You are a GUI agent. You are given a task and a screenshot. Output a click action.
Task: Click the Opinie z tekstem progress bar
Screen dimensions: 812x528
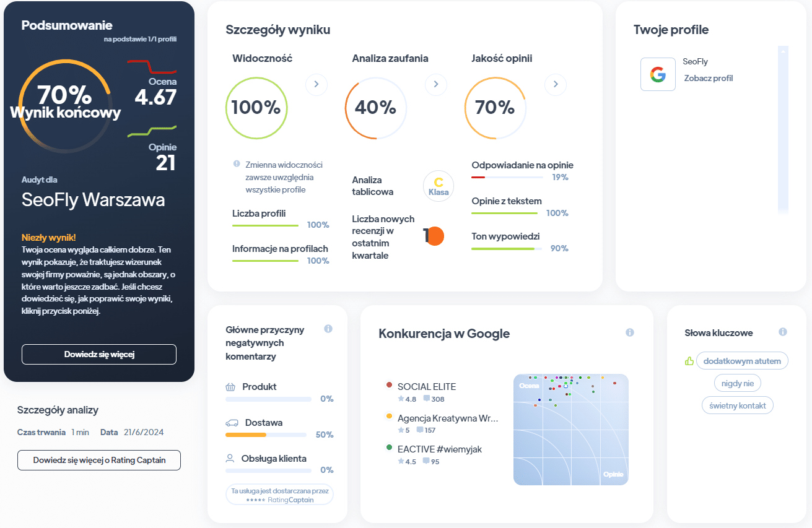click(504, 214)
